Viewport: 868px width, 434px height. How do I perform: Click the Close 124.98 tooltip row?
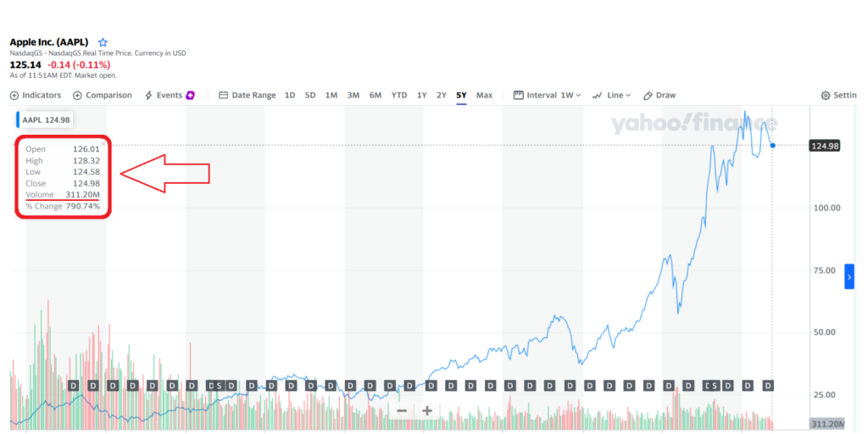63,183
